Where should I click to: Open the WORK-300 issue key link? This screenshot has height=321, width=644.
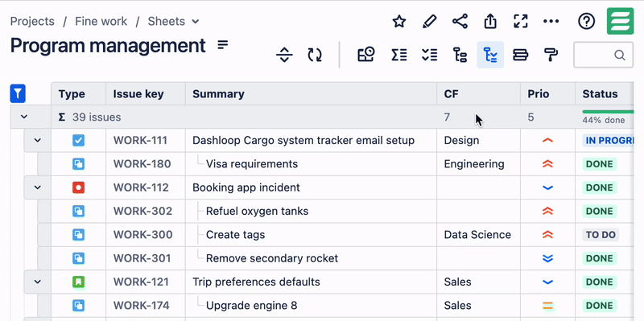pyautogui.click(x=142, y=235)
